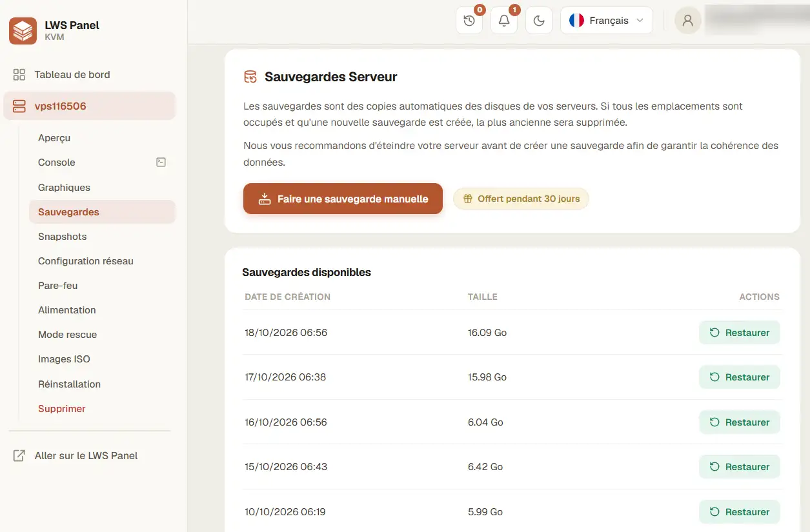Click the gift icon in the Offert badge
Viewport: 810px width, 532px height.
[468, 199]
